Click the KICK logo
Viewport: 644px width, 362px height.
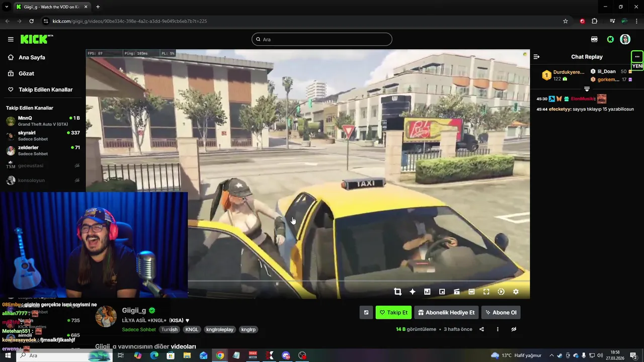click(36, 39)
